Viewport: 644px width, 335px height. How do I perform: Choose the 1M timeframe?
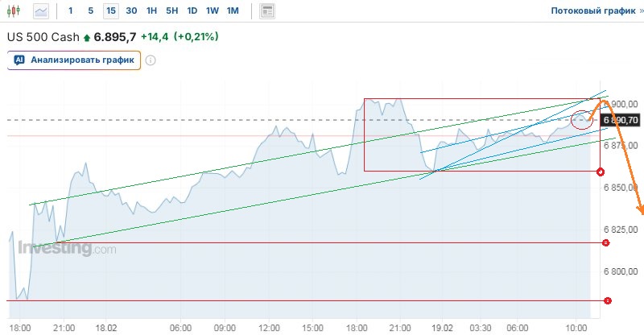tap(233, 11)
